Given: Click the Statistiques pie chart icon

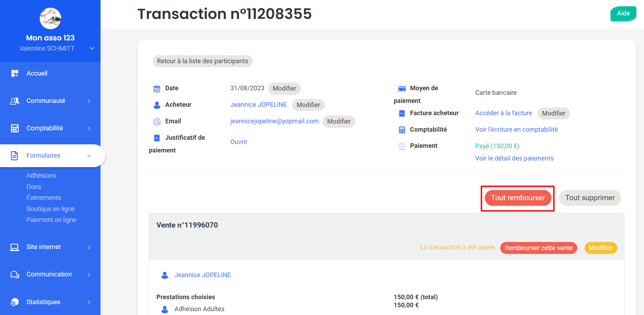Looking at the screenshot, I should pos(15,302).
